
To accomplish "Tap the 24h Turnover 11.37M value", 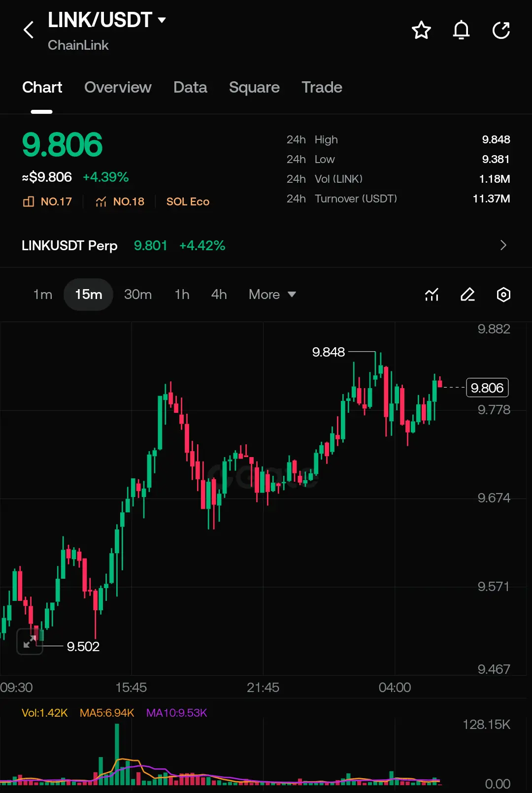I will (x=492, y=198).
